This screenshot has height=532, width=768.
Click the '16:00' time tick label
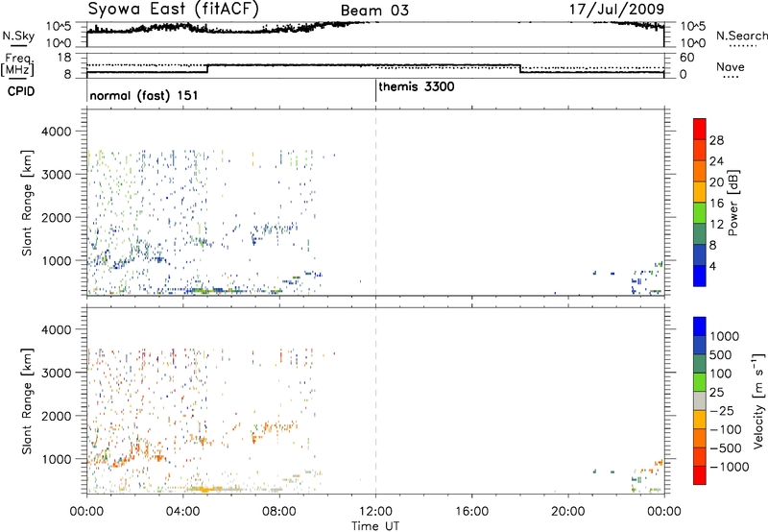click(471, 512)
